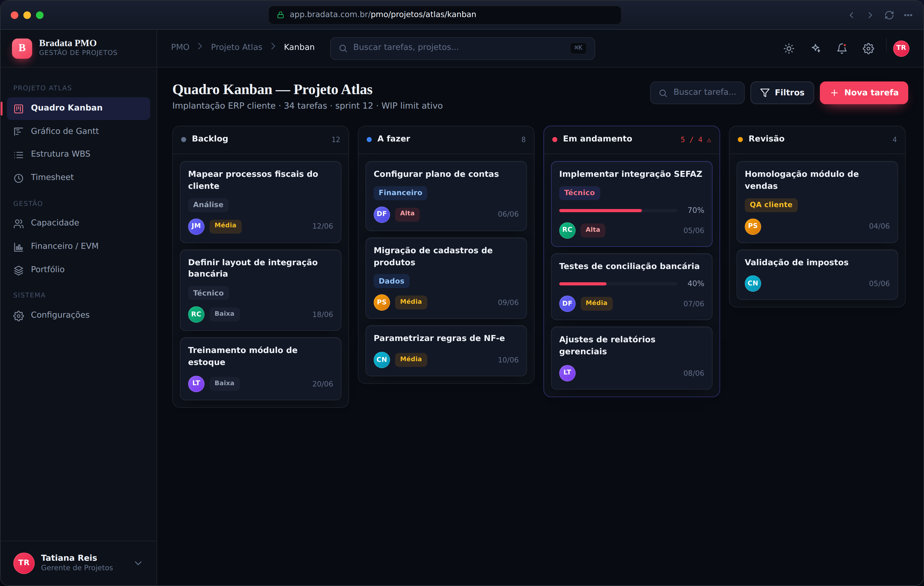Open card Testes de conciliação bancária
This screenshot has width=924, height=586.
[x=631, y=287]
